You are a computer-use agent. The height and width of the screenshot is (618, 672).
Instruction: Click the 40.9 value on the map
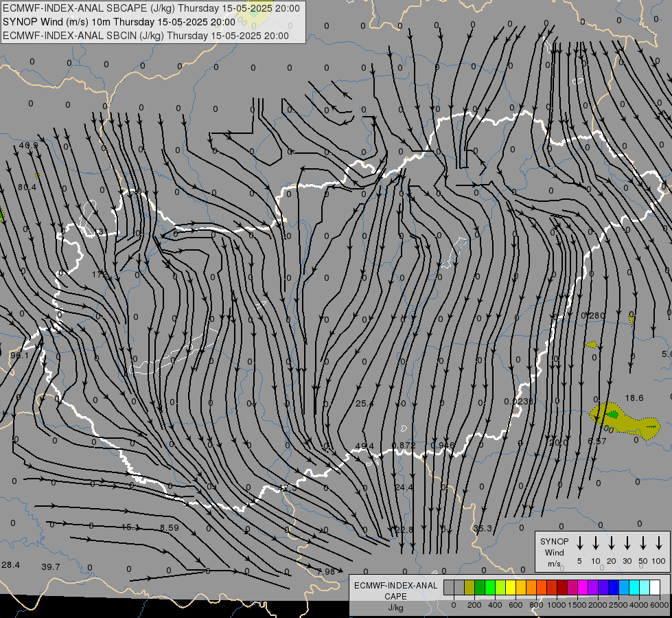coord(28,146)
